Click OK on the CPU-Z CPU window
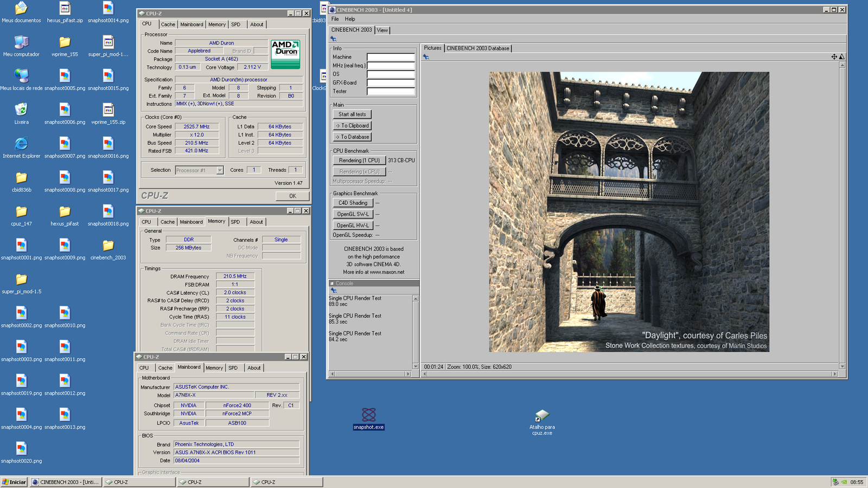This screenshot has width=868, height=488. coord(292,196)
